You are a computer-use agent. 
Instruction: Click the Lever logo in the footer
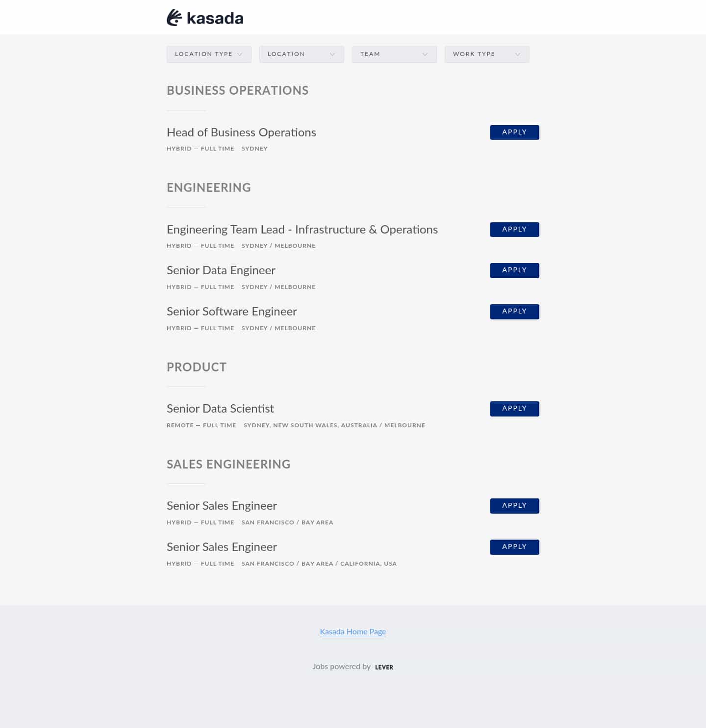(384, 667)
